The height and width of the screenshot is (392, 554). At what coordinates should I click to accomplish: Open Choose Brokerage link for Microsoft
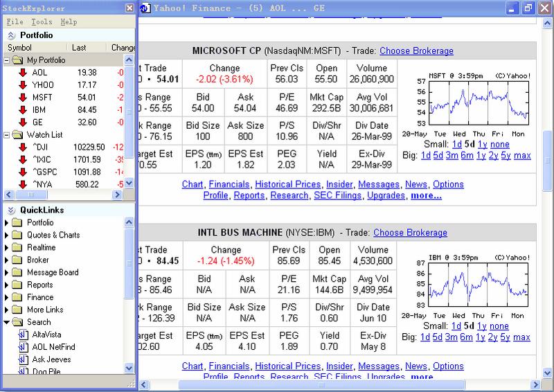pyautogui.click(x=416, y=51)
